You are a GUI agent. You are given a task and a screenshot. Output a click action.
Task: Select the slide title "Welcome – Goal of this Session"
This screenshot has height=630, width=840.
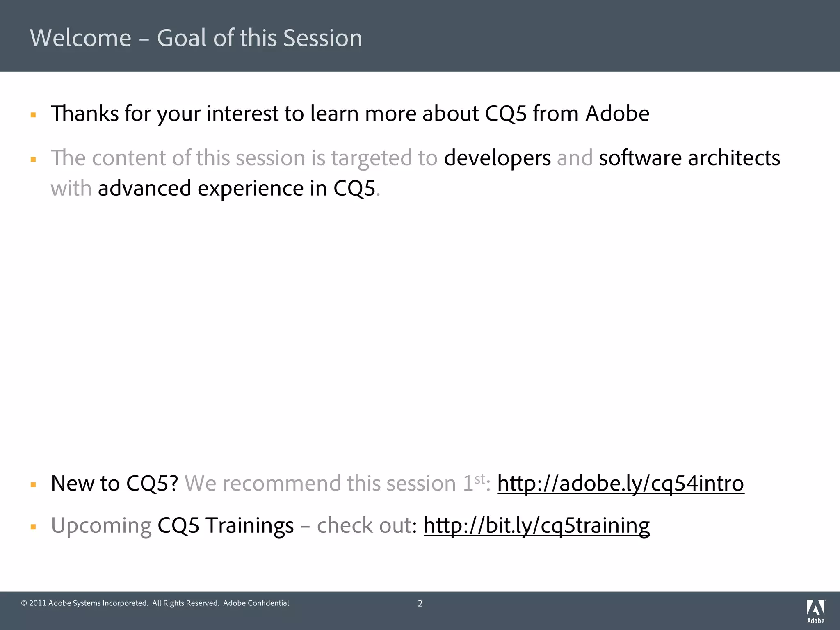pos(196,38)
